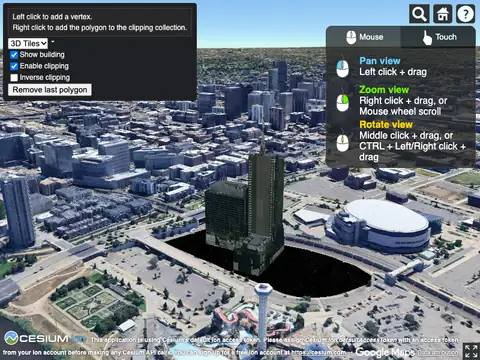Image resolution: width=480 pixels, height=360 pixels.
Task: Click the 'Left click + drag' text
Action: [x=393, y=72]
